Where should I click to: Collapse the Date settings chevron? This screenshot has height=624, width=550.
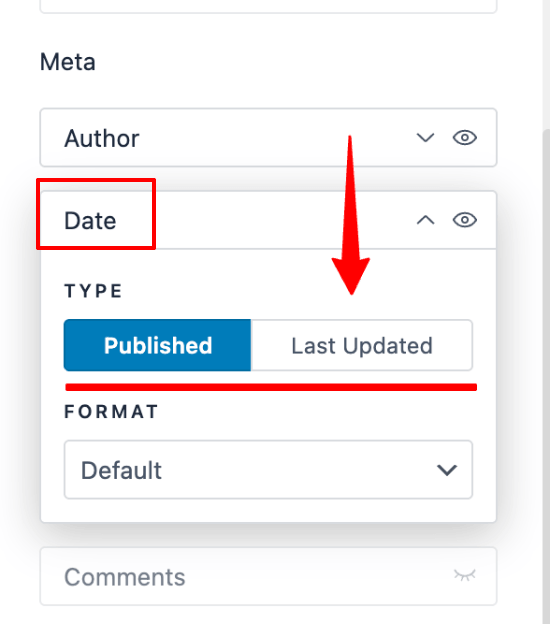click(425, 220)
